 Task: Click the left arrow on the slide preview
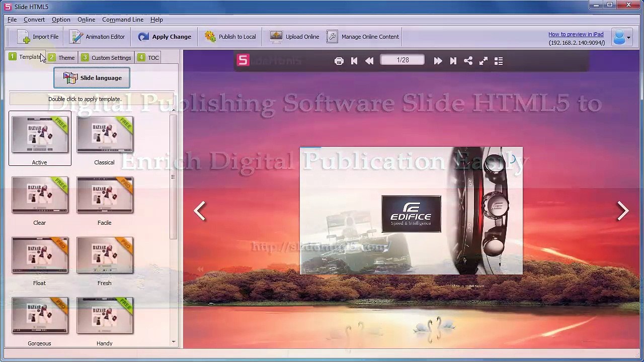(x=200, y=211)
